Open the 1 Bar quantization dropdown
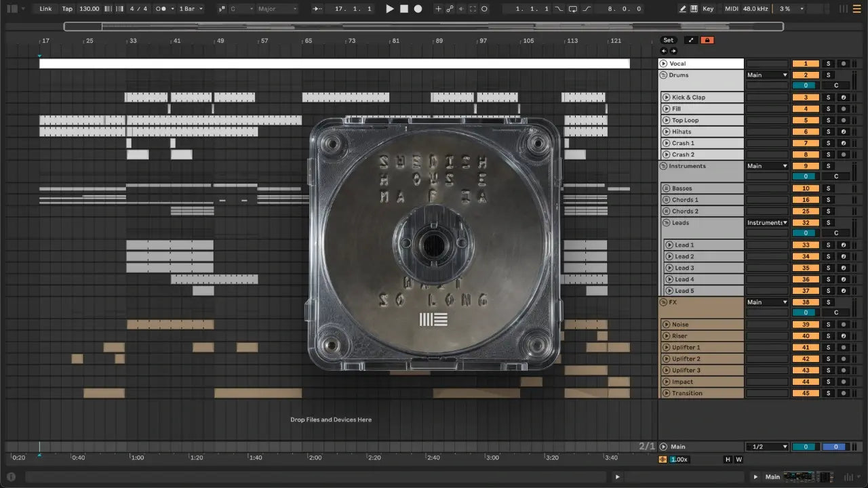The width and height of the screenshot is (868, 488). 189,9
